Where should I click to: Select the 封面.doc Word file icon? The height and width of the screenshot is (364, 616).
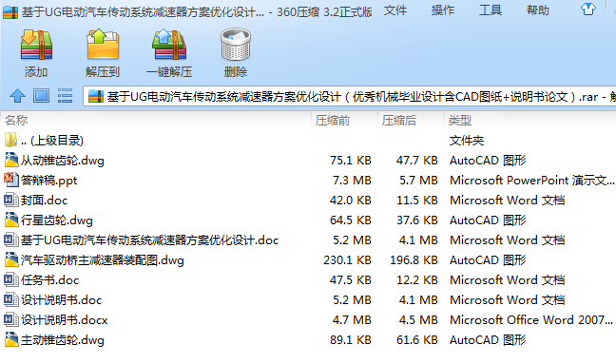click(x=11, y=200)
